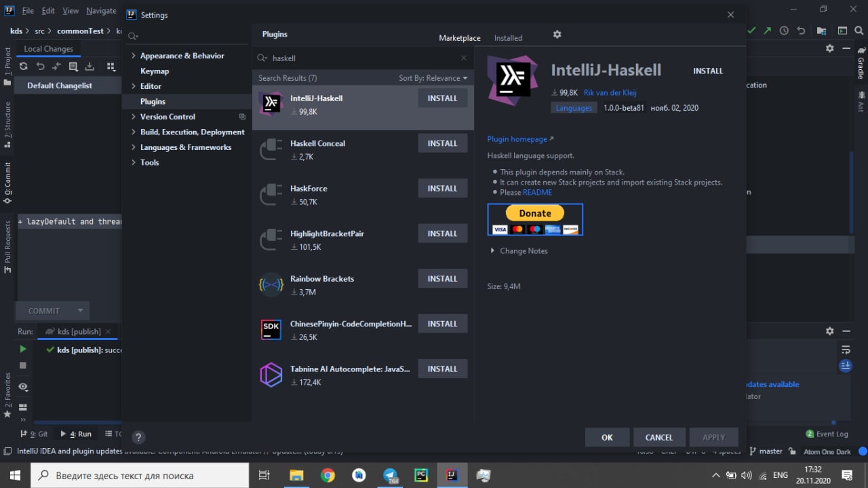
Task: Click the CANCEL button
Action: point(659,437)
